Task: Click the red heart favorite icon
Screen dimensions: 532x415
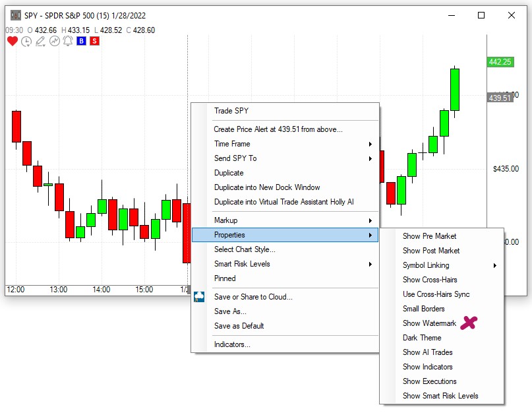Action: [x=13, y=41]
